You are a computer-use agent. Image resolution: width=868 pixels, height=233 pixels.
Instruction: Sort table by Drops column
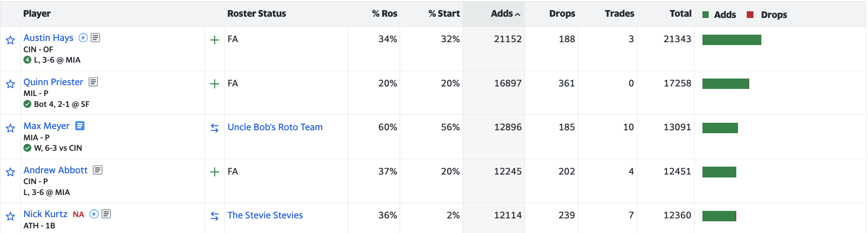click(x=562, y=14)
